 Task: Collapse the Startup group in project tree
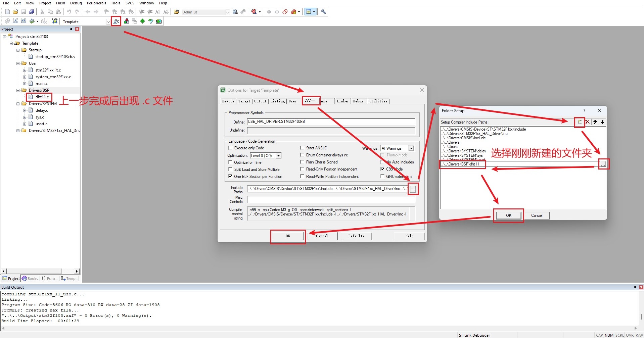(18, 50)
